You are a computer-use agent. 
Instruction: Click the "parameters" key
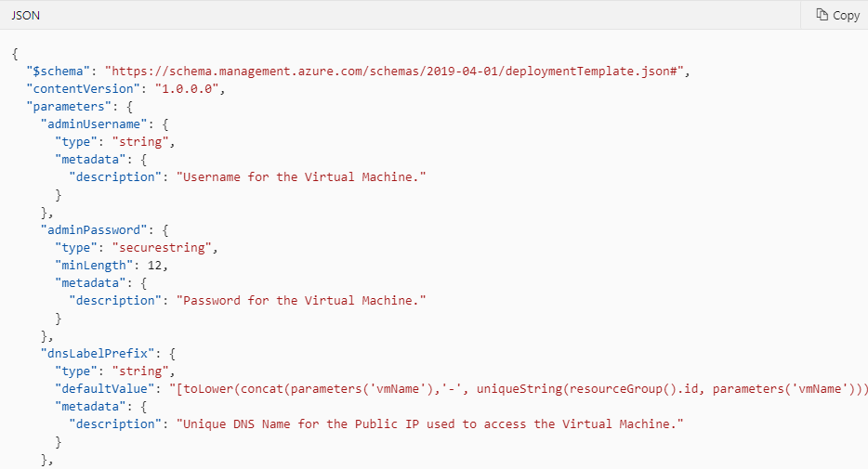tap(69, 107)
